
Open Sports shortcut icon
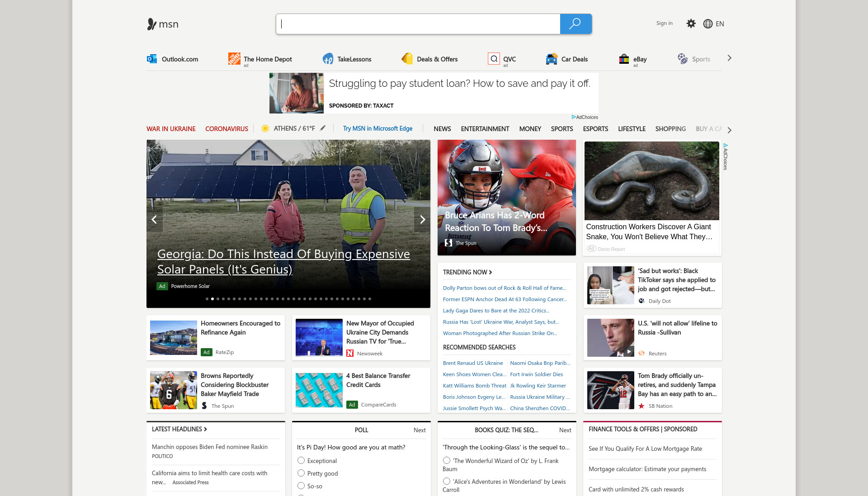(x=682, y=59)
